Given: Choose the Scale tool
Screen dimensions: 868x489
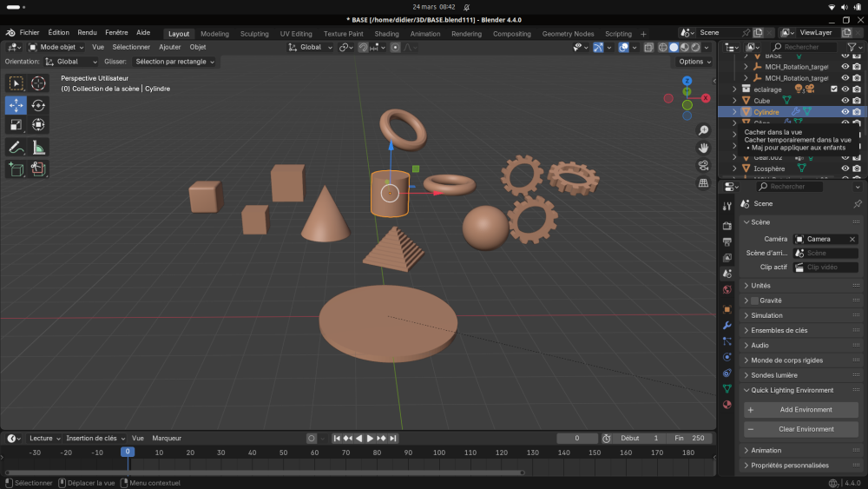Looking at the screenshot, I should (x=16, y=125).
